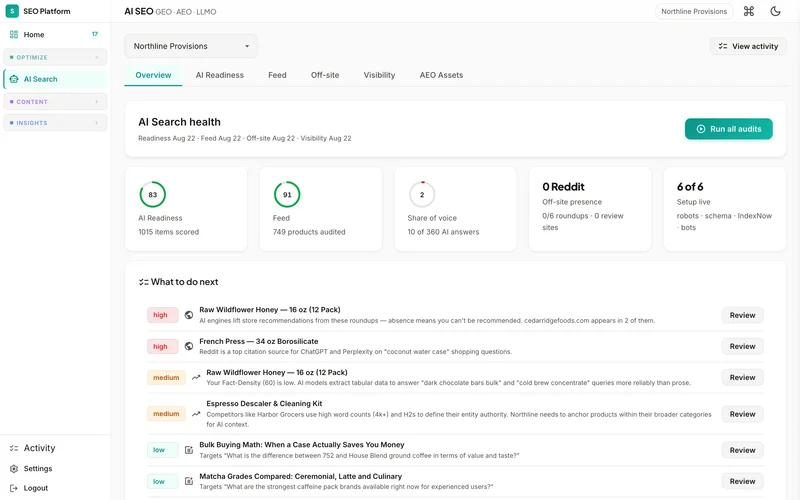The width and height of the screenshot is (800, 500).
Task: Click the 749 products audited text
Action: click(x=309, y=232)
